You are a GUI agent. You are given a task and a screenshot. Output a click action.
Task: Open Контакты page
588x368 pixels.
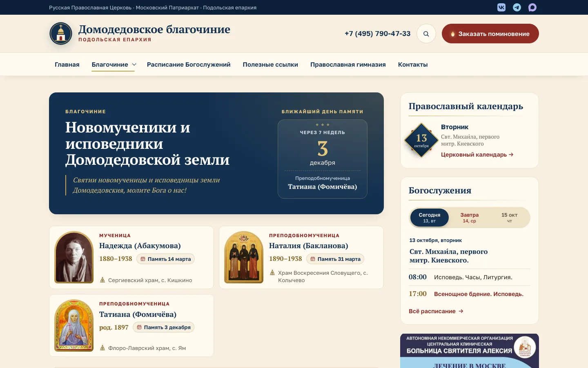pos(413,65)
